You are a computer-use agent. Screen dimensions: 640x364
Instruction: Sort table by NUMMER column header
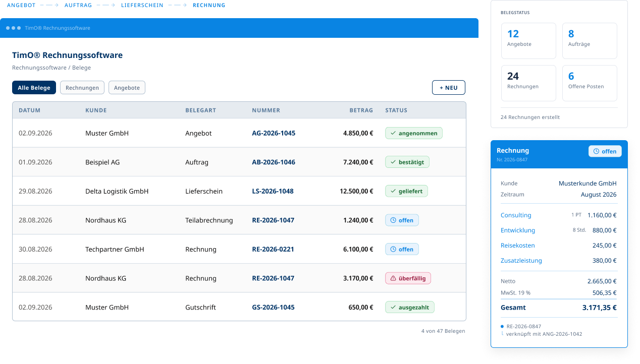pyautogui.click(x=266, y=110)
